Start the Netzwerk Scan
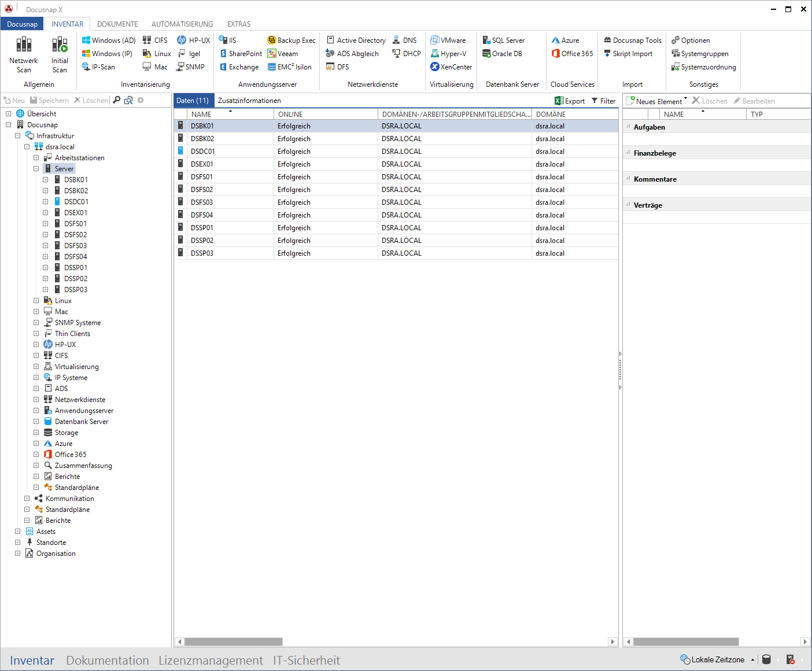812x671 pixels. pyautogui.click(x=23, y=55)
